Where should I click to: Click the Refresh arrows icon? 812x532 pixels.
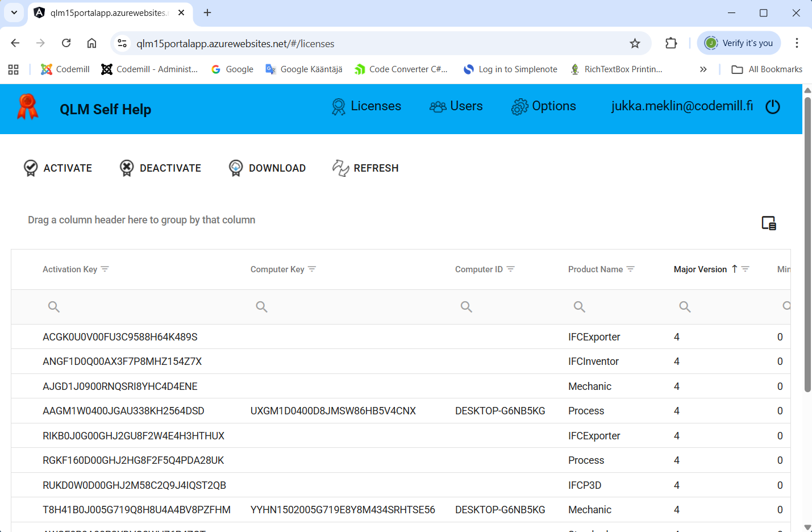[340, 168]
